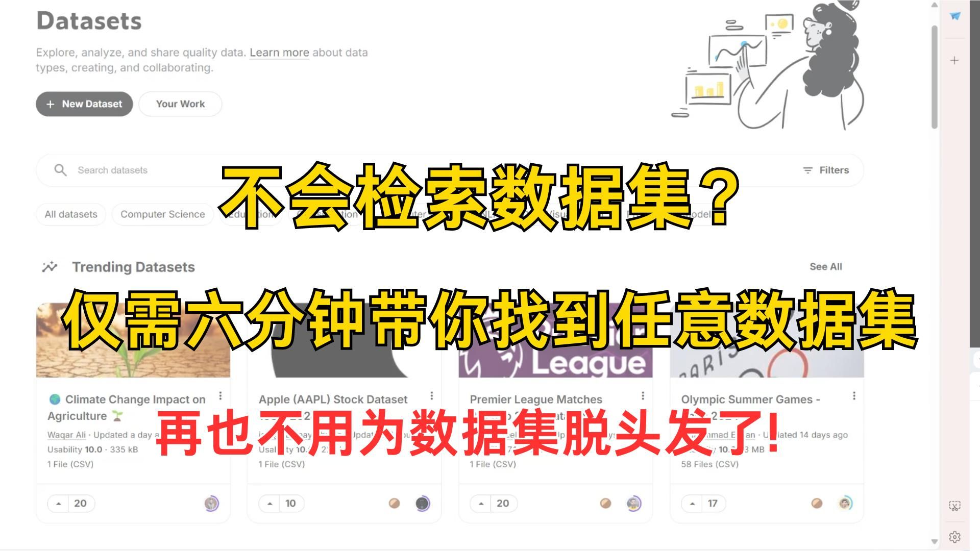
Task: Select Computer Science category tab
Action: (162, 214)
